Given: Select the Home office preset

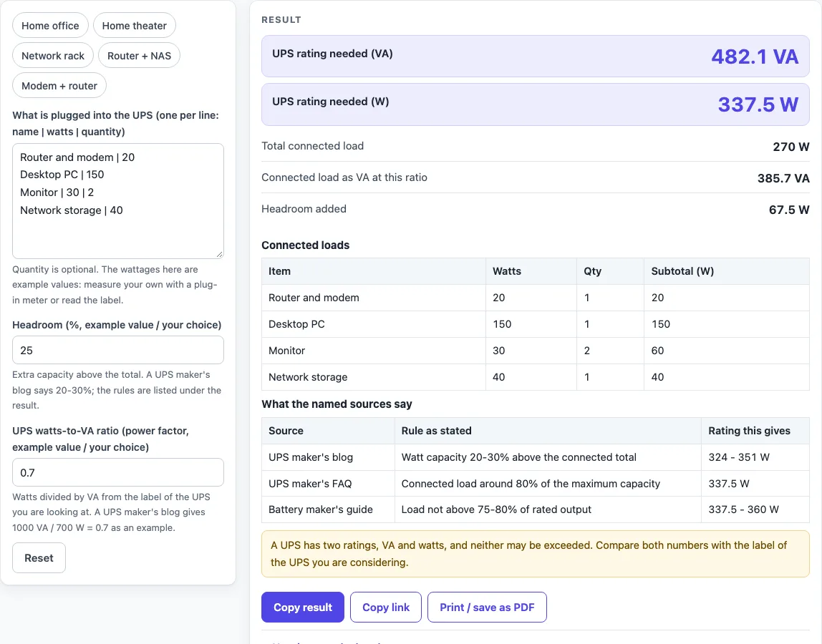Looking at the screenshot, I should pyautogui.click(x=50, y=26).
